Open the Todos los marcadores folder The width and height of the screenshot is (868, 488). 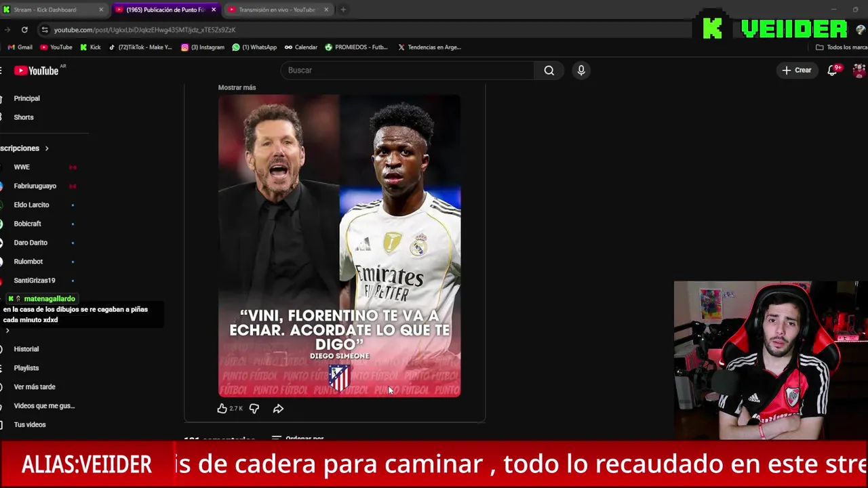(842, 47)
